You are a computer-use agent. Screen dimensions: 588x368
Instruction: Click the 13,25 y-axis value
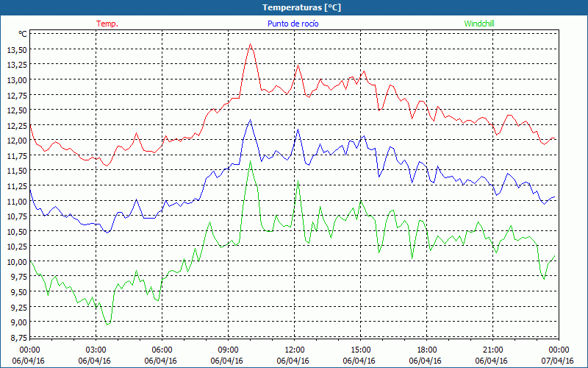[16, 65]
